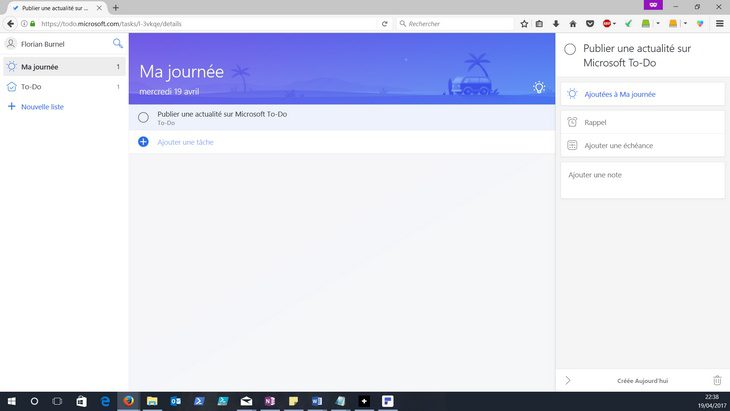The height and width of the screenshot is (411, 730).
Task: Bookmark this page with the star
Action: point(524,24)
